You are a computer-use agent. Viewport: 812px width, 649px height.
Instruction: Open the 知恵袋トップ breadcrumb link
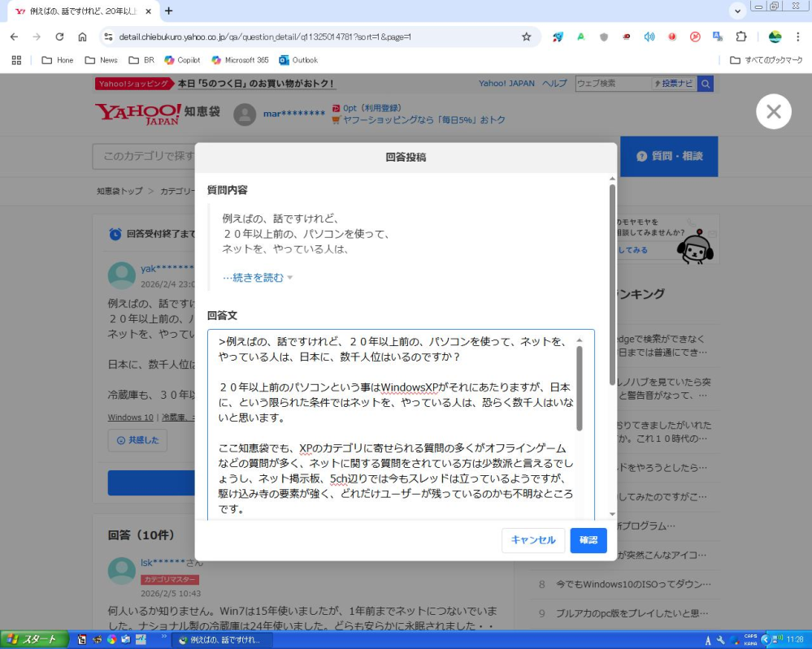tap(119, 191)
